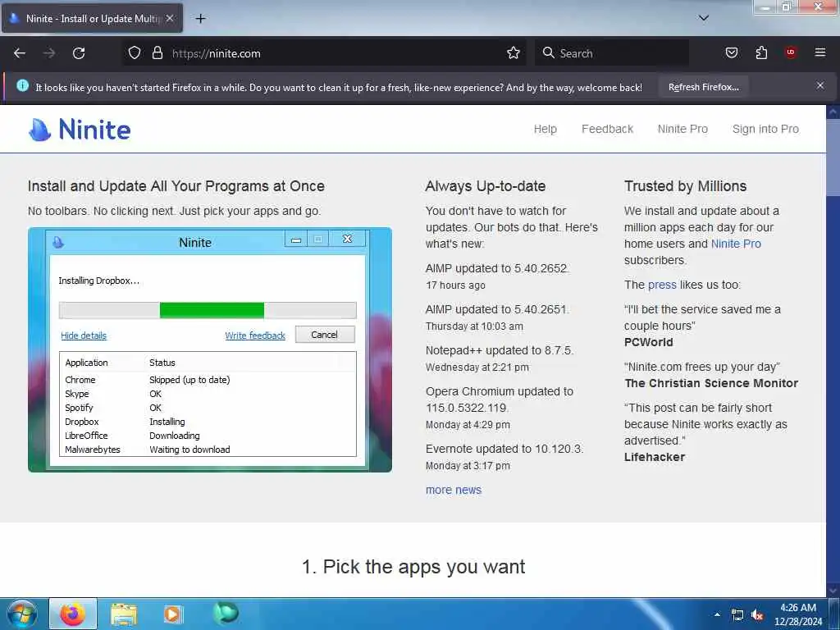Click the page vertical scrollbar

833,349
